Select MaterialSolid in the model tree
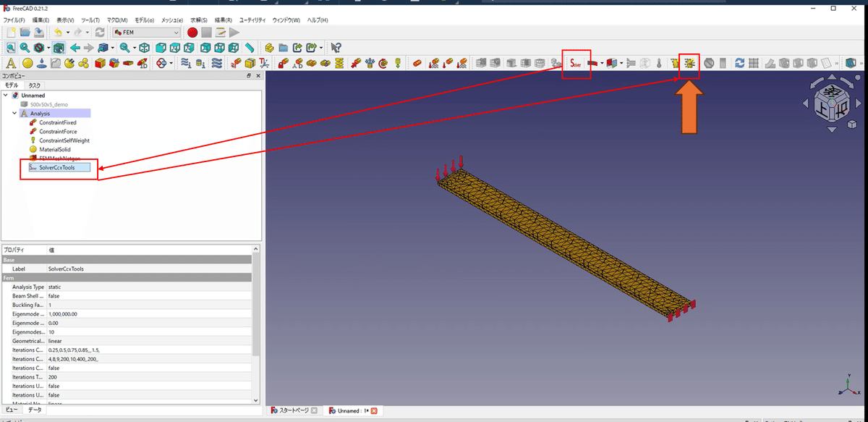This screenshot has width=868, height=422. click(56, 149)
